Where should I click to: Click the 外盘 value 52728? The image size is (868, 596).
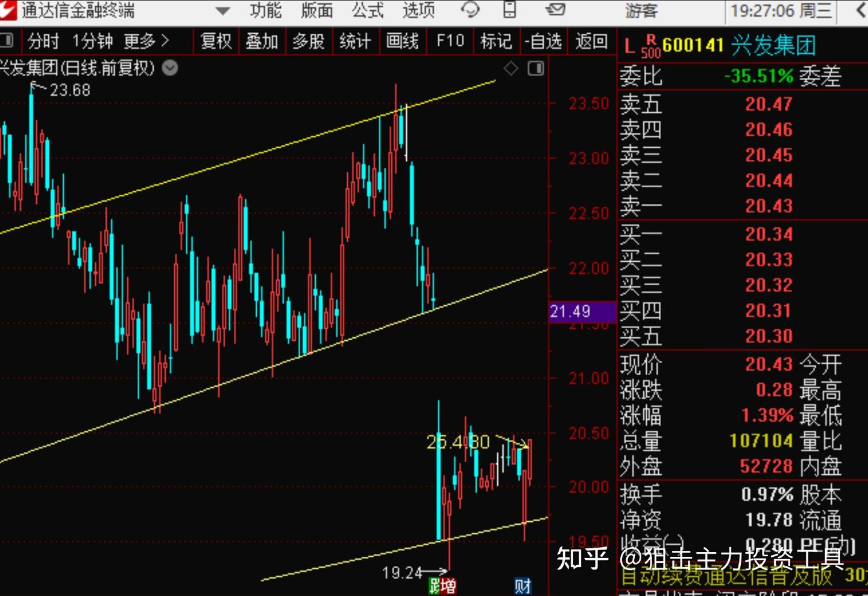click(766, 466)
